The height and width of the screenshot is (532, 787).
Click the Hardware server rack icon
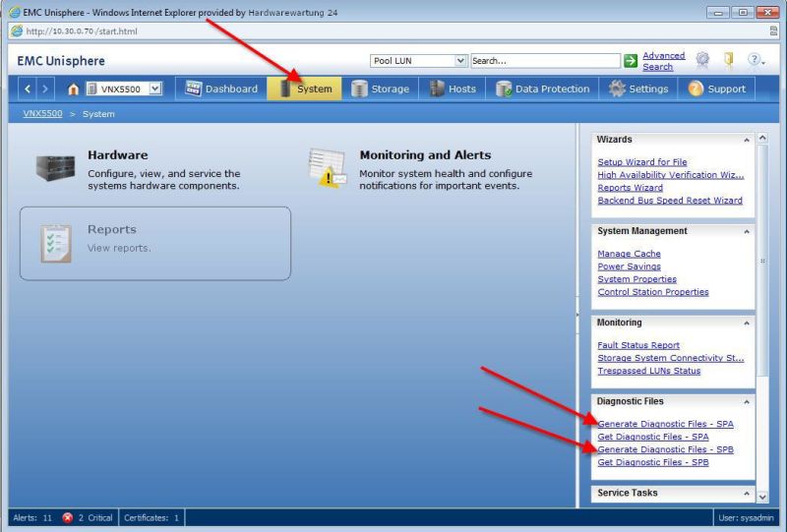[x=55, y=167]
